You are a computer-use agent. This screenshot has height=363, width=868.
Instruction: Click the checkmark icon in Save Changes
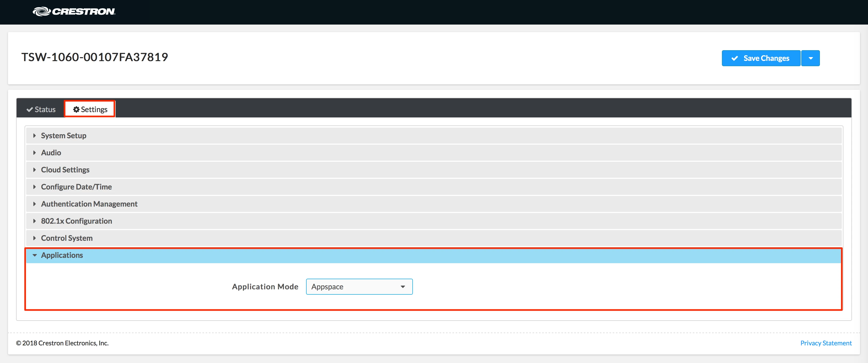734,58
